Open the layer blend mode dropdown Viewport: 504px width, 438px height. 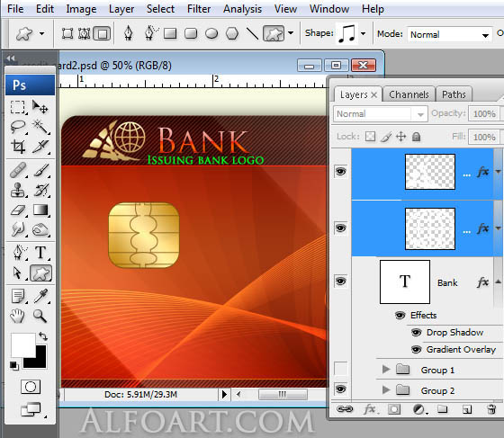click(381, 113)
